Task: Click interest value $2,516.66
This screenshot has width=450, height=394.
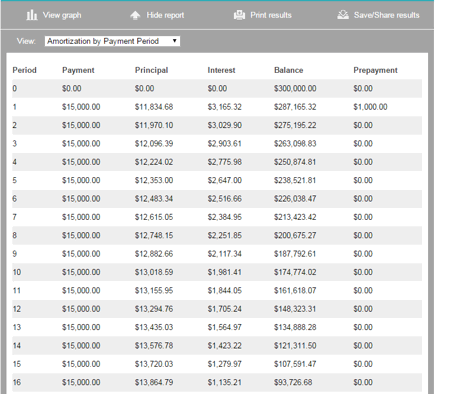Action: pyautogui.click(x=224, y=198)
